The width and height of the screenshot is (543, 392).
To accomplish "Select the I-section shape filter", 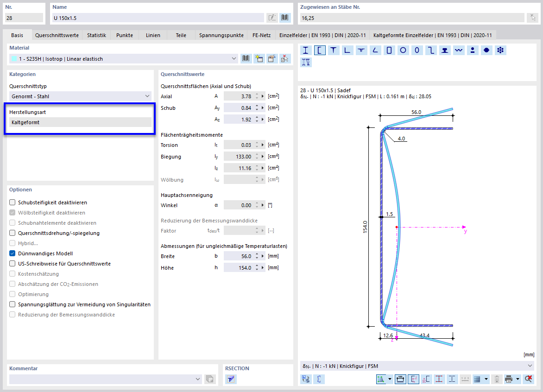I will [306, 50].
